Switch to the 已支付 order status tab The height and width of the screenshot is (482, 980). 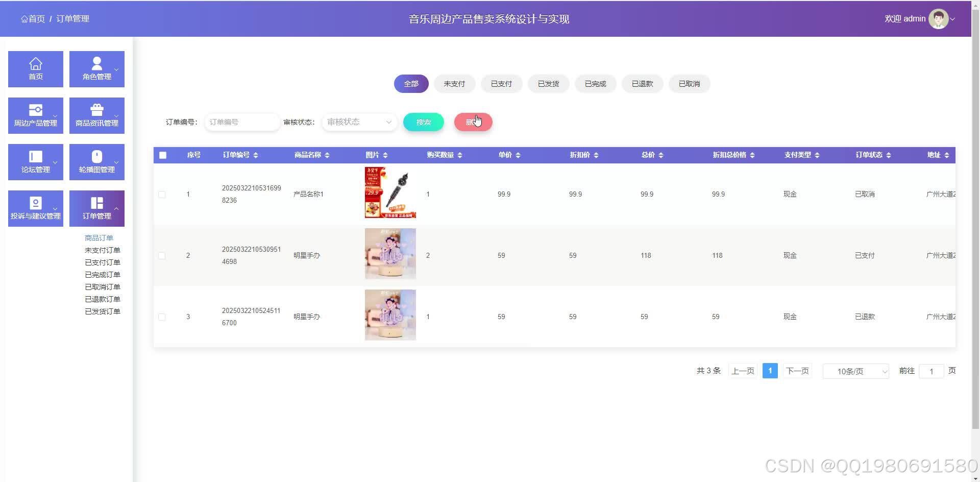pos(501,84)
